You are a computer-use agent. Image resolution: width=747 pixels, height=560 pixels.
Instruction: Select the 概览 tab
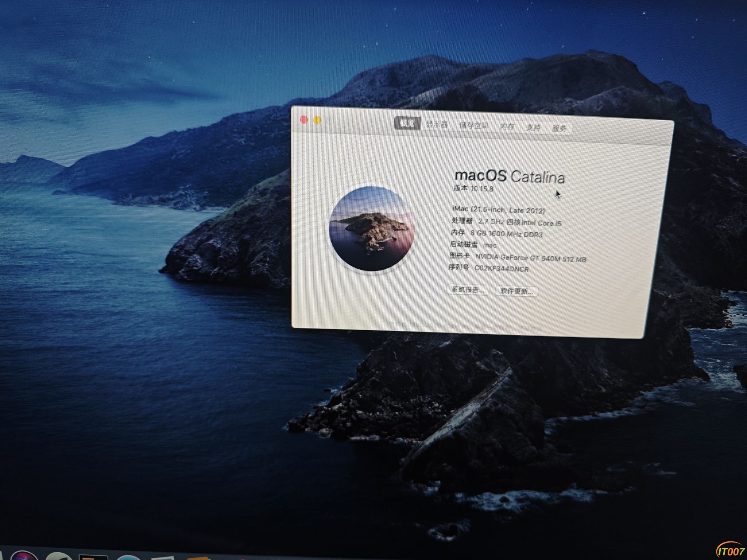pos(407,123)
